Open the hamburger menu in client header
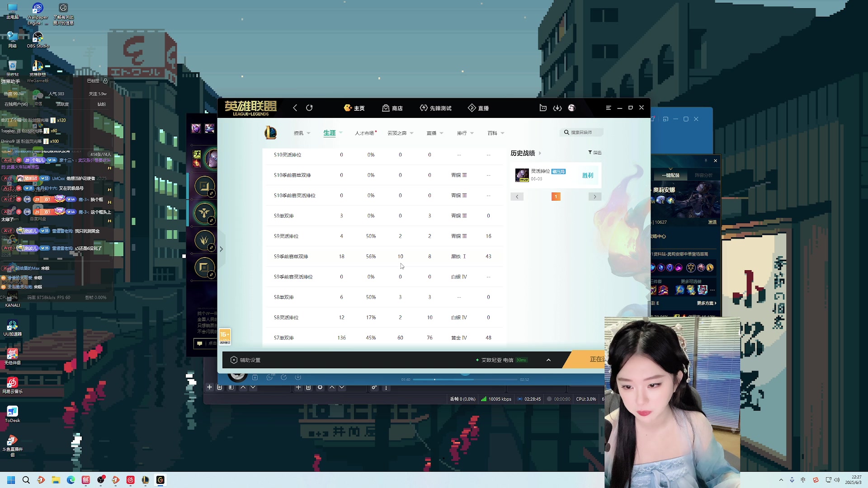This screenshot has width=868, height=488. click(x=609, y=108)
